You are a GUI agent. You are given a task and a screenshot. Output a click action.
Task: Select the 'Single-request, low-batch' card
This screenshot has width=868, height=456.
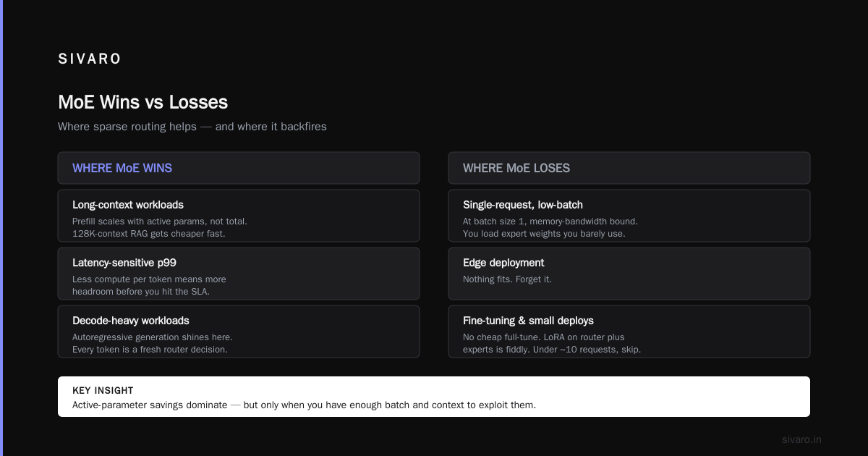click(629, 216)
